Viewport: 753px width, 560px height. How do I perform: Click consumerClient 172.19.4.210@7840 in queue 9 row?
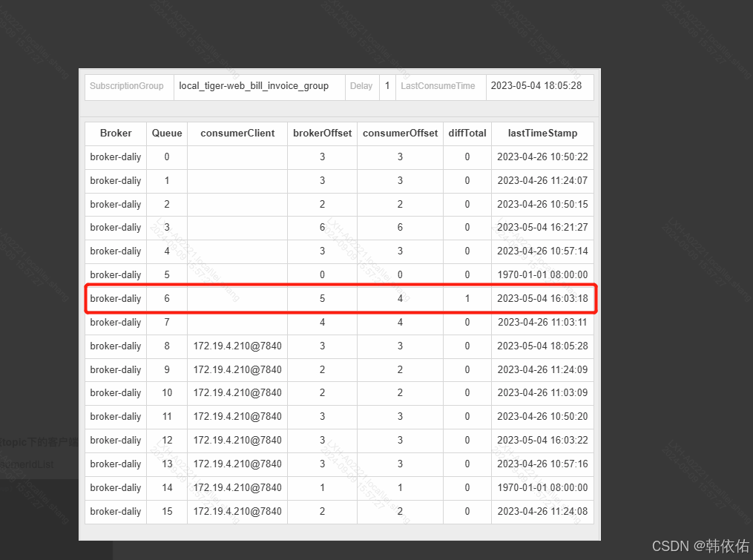point(237,370)
